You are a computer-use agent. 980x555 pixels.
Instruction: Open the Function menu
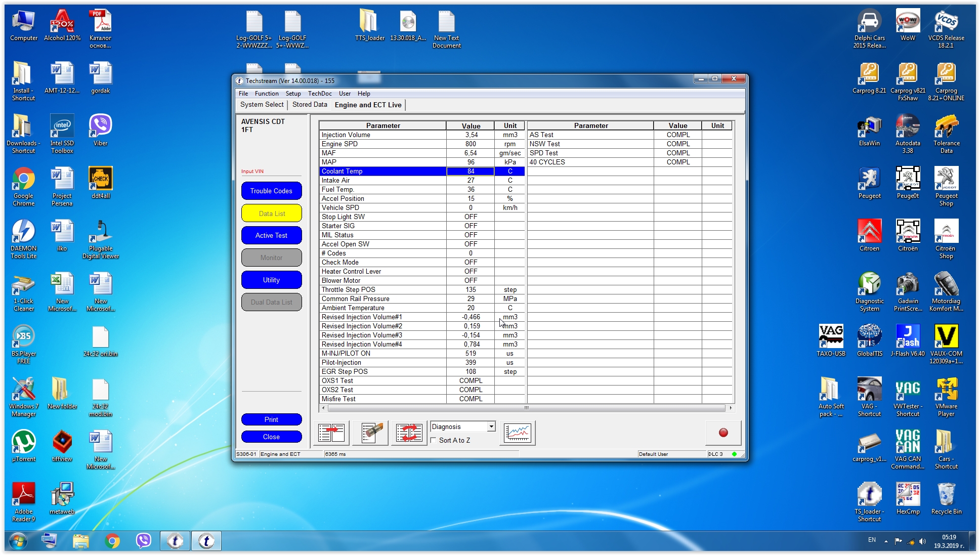click(267, 94)
